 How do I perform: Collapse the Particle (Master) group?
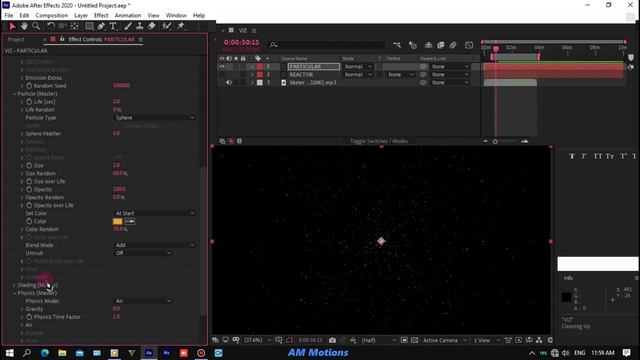[x=14, y=94]
